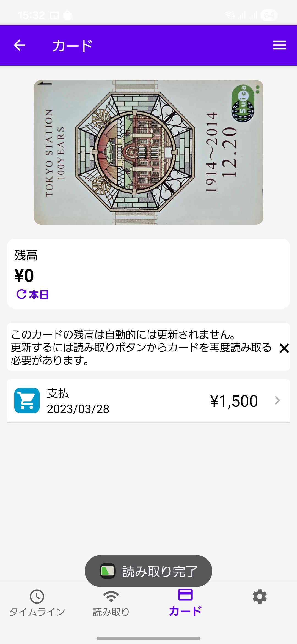297x644 pixels.
Task: Tap the Tokyo Station Suica card image
Action: (x=148, y=152)
